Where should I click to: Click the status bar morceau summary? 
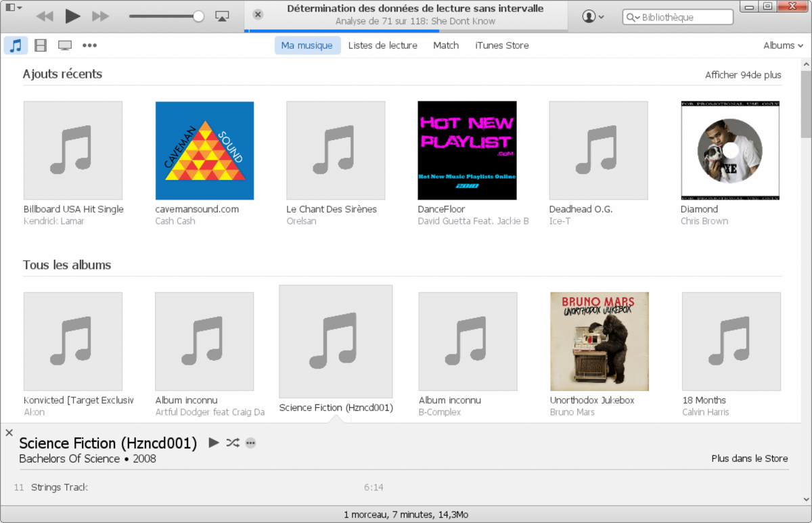click(x=406, y=514)
